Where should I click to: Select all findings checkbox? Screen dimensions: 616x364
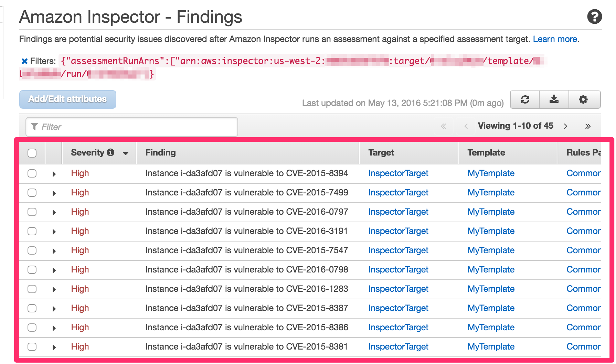pyautogui.click(x=32, y=153)
